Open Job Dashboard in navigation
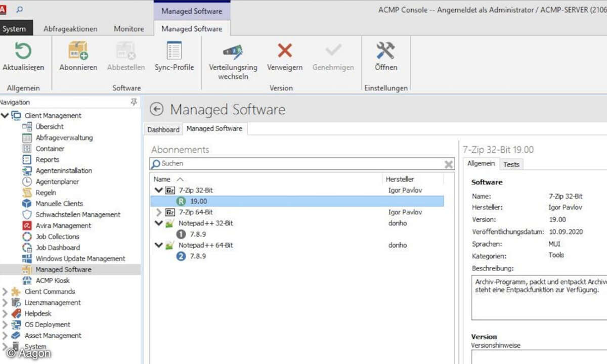Screen dimensions: 607x364 [x=58, y=247]
